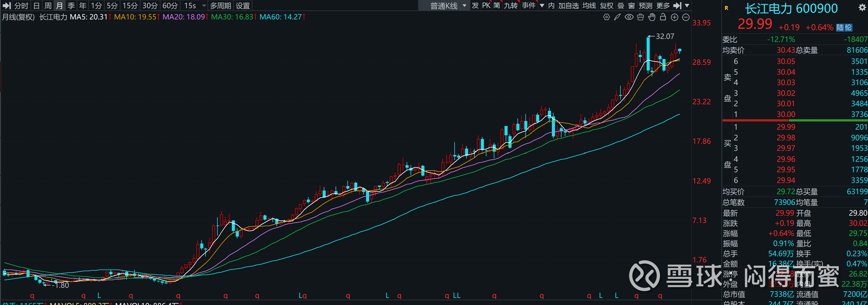Click the R marker beside stock name
Screen dimensions: 868x305
[x=726, y=8]
